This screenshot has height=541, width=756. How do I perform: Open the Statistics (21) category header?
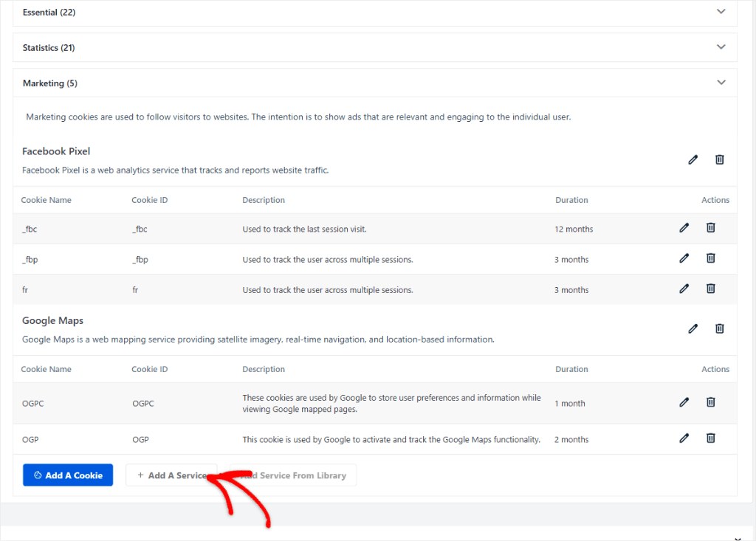374,47
